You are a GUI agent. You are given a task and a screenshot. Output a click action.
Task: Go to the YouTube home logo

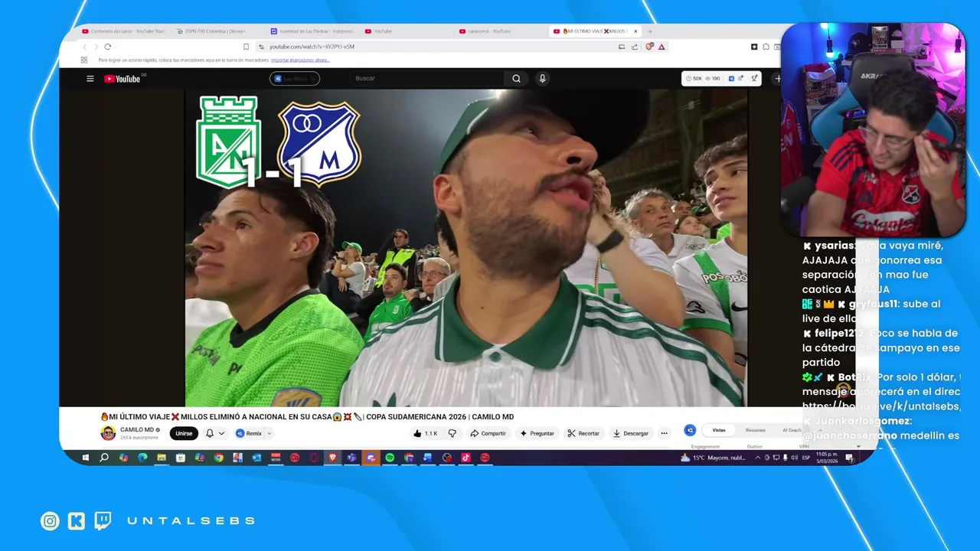(122, 79)
